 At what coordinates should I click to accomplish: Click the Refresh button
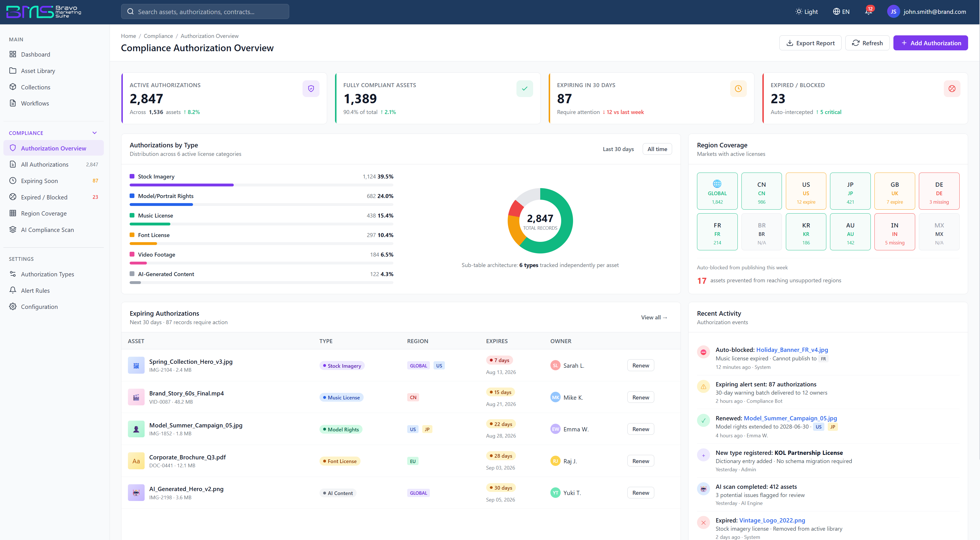coord(867,43)
